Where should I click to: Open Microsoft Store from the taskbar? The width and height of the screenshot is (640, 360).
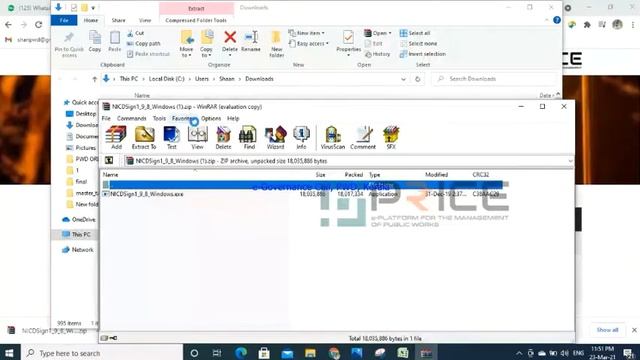pos(264,353)
